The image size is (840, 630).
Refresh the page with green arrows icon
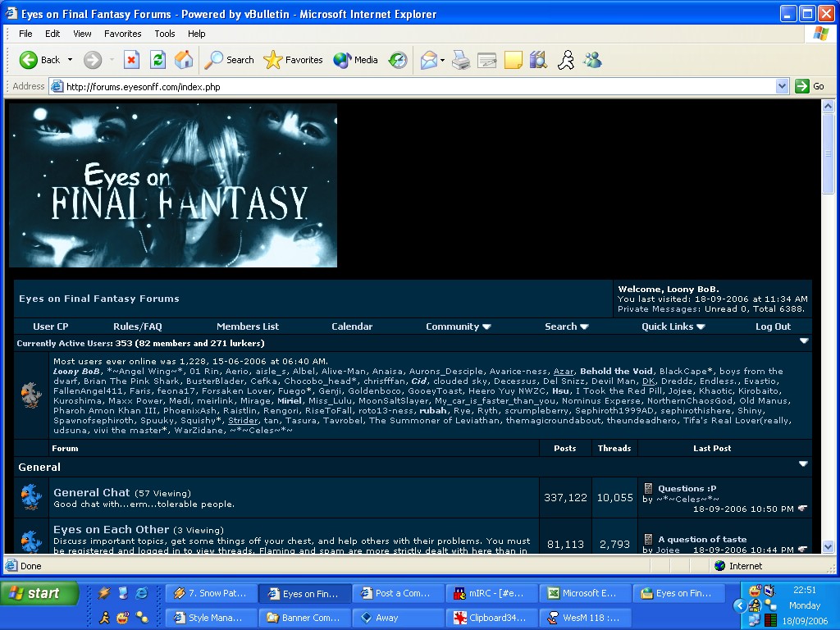(157, 59)
